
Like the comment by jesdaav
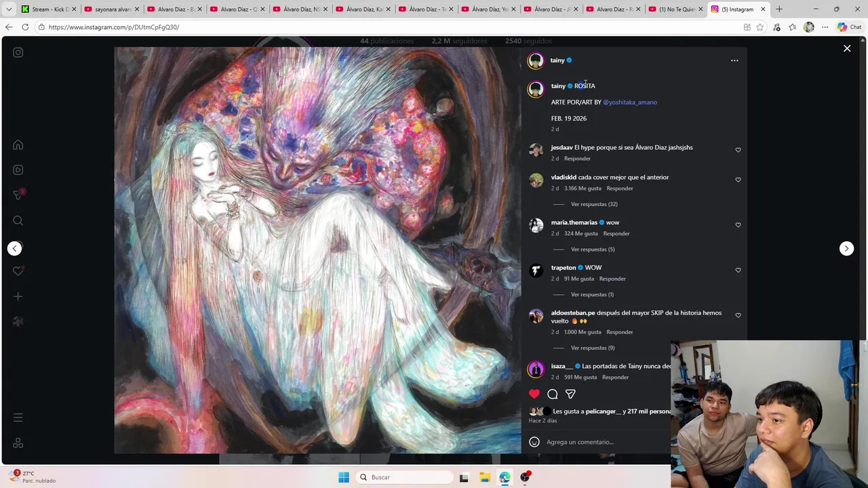pos(738,150)
